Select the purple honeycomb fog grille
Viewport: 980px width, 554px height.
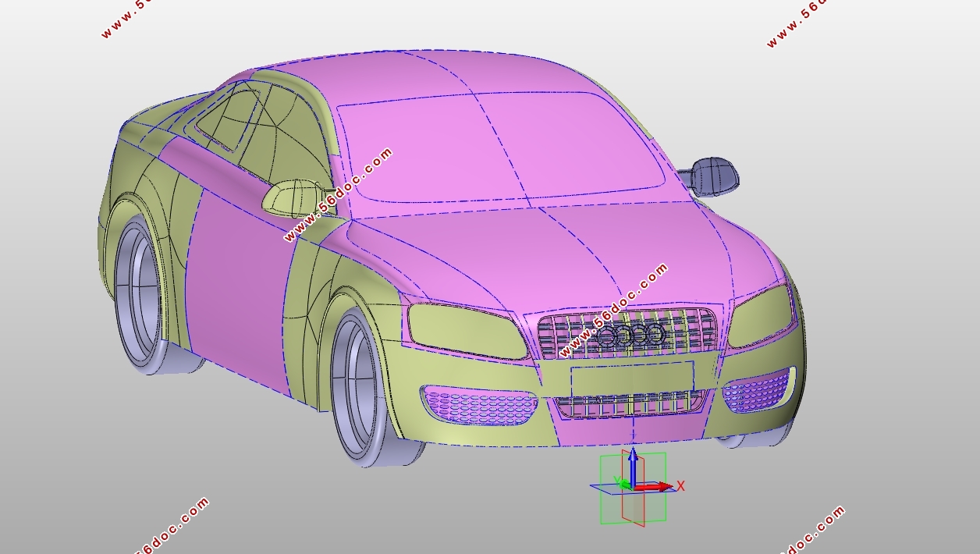click(x=755, y=391)
